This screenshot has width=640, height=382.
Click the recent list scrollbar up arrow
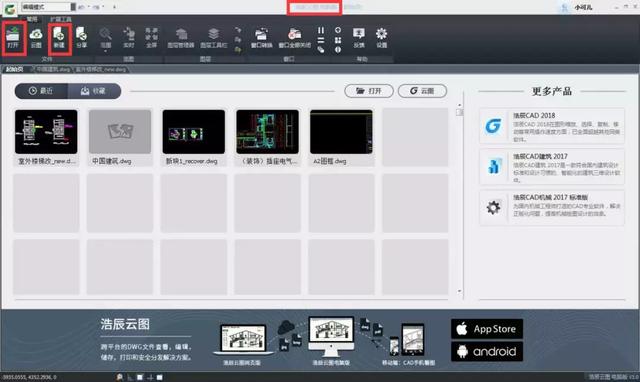tap(460, 105)
